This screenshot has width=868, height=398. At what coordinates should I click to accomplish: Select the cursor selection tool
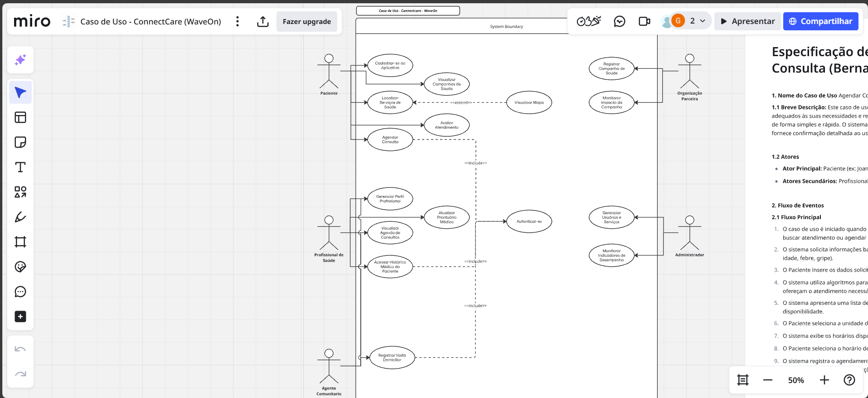pos(20,92)
